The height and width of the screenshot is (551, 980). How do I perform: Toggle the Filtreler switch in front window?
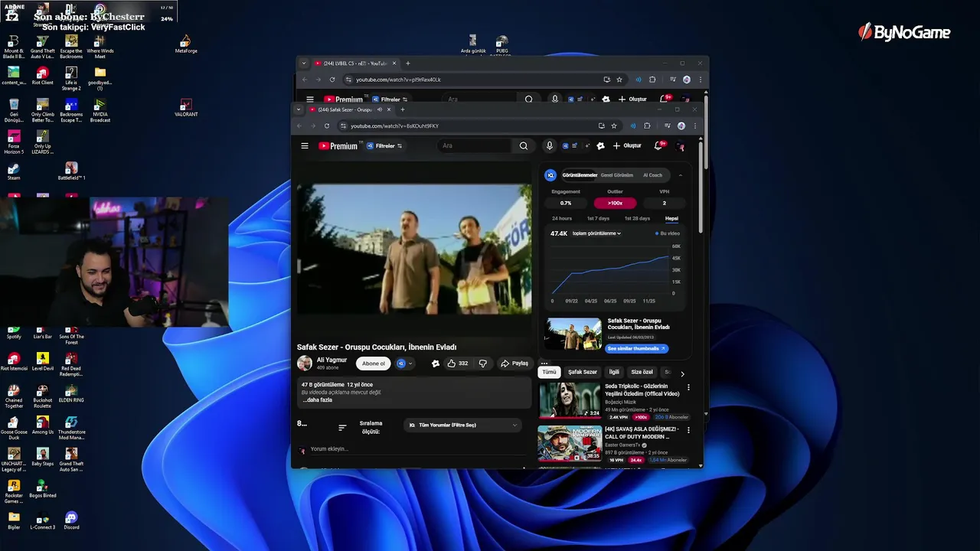tap(385, 145)
